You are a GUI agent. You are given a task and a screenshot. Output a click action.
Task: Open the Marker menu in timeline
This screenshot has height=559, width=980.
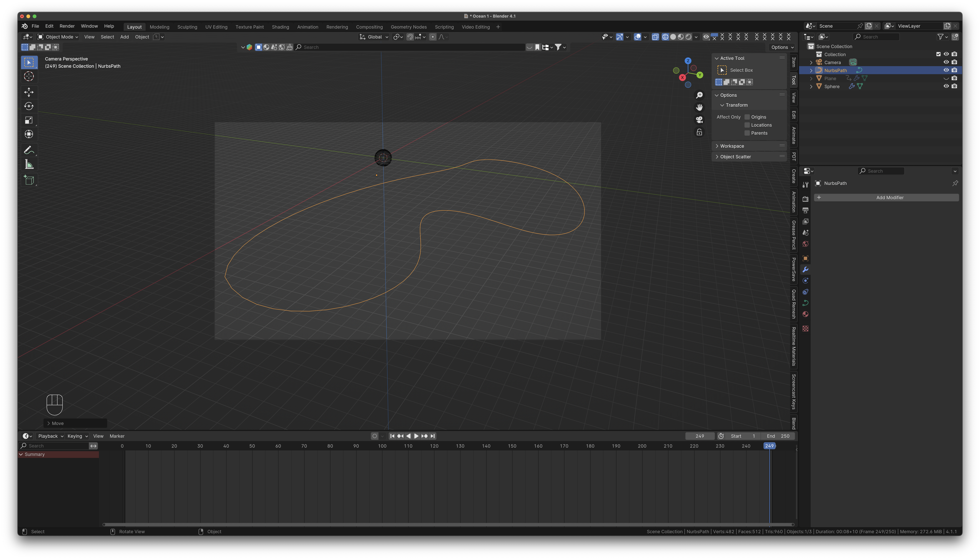pos(117,436)
